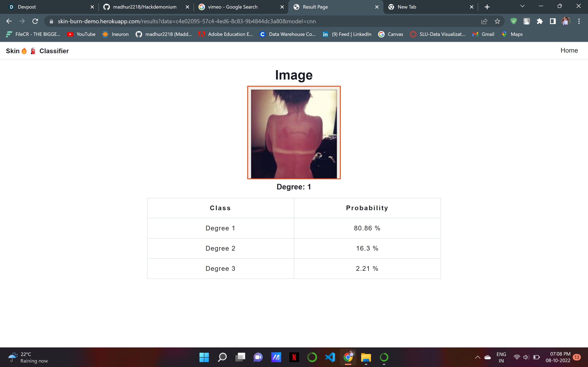This screenshot has width=588, height=367.
Task: Toggle the browser side panel icon
Action: tap(553, 21)
